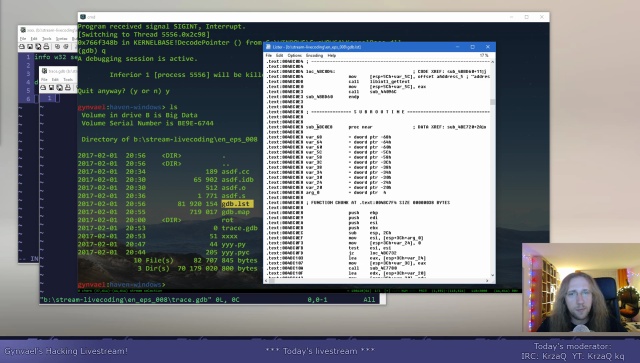Click Lister vertical scrollbar down arrow
This screenshot has height=363, width=640.
[492, 275]
